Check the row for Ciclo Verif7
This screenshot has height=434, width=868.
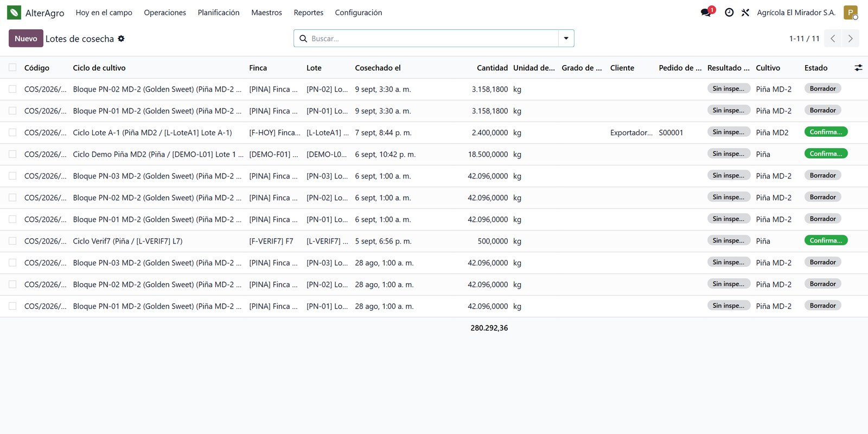[12, 241]
